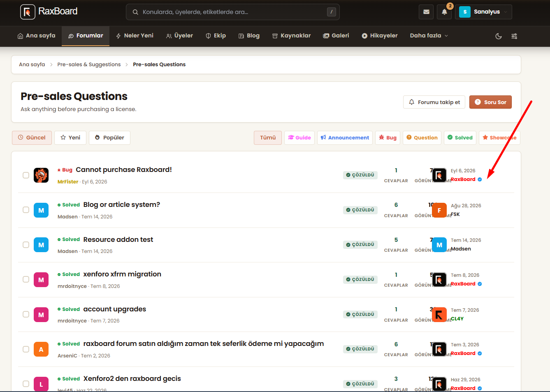
Task: Open the Üyeler nav item
Action: 179,36
